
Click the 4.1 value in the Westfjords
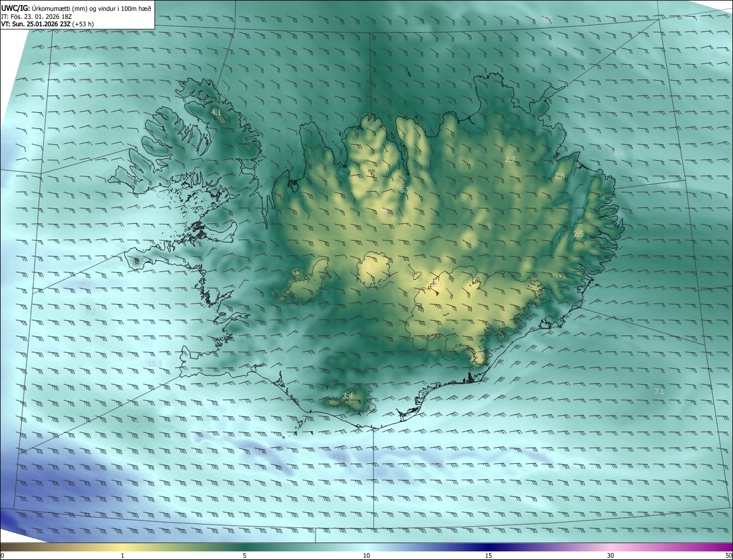tap(216, 113)
